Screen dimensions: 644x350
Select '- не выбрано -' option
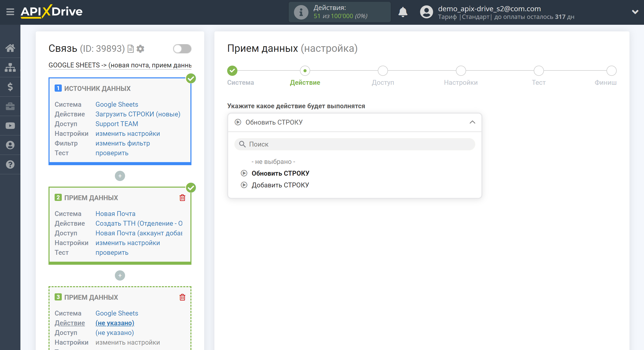pyautogui.click(x=273, y=162)
